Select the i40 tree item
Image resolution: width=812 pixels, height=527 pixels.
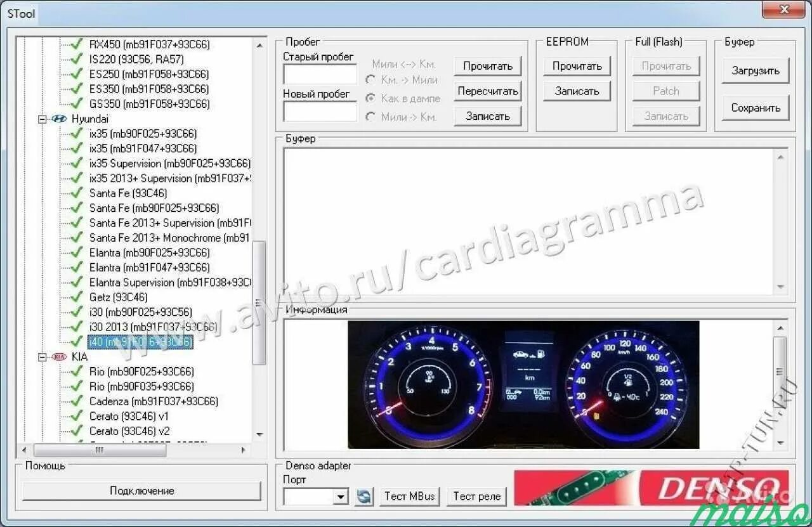pos(140,342)
